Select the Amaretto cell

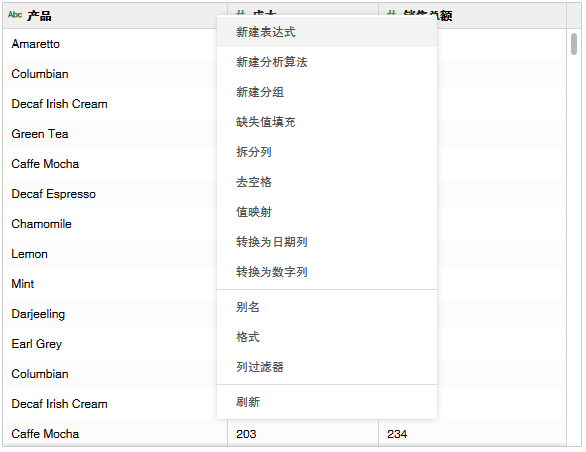pos(115,44)
